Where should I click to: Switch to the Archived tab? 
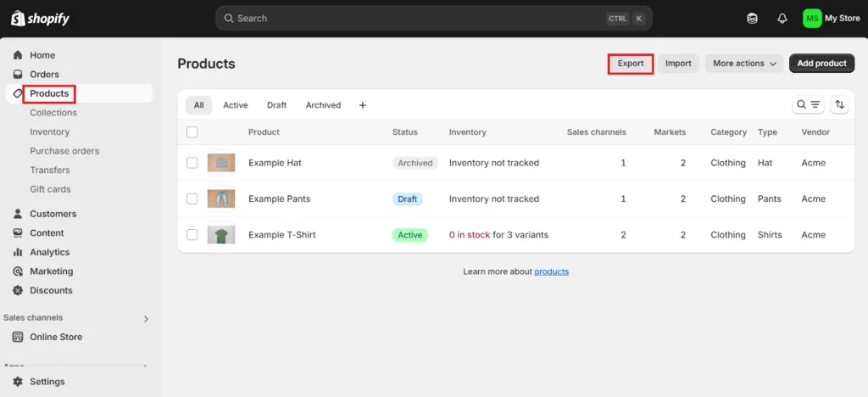coord(323,105)
